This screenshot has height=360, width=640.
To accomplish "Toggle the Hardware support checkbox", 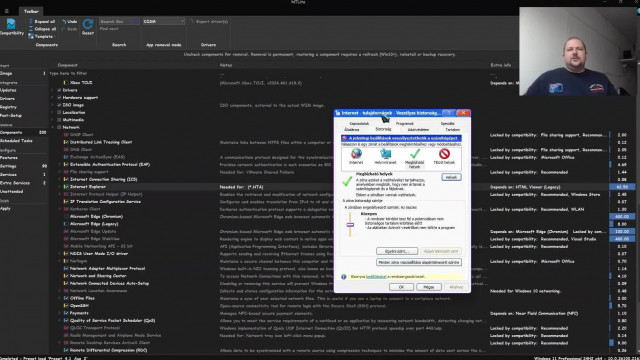I will tap(59, 98).
